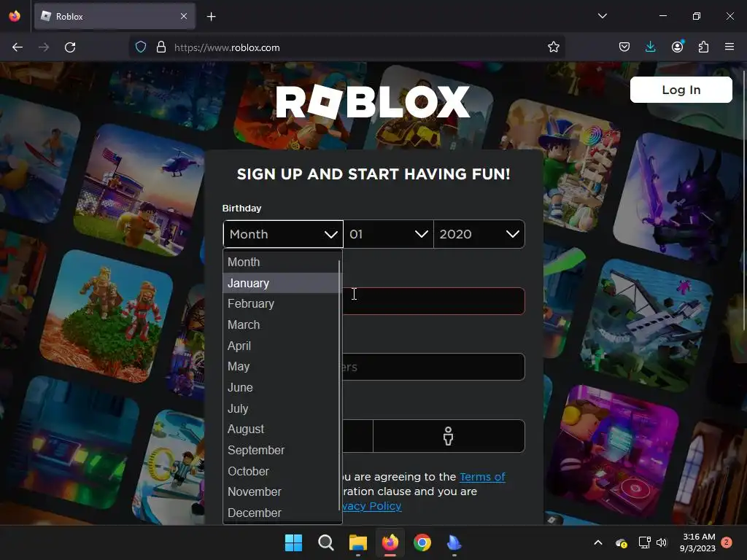Select August from the month list
Image resolution: width=747 pixels, height=560 pixels.
point(281,429)
